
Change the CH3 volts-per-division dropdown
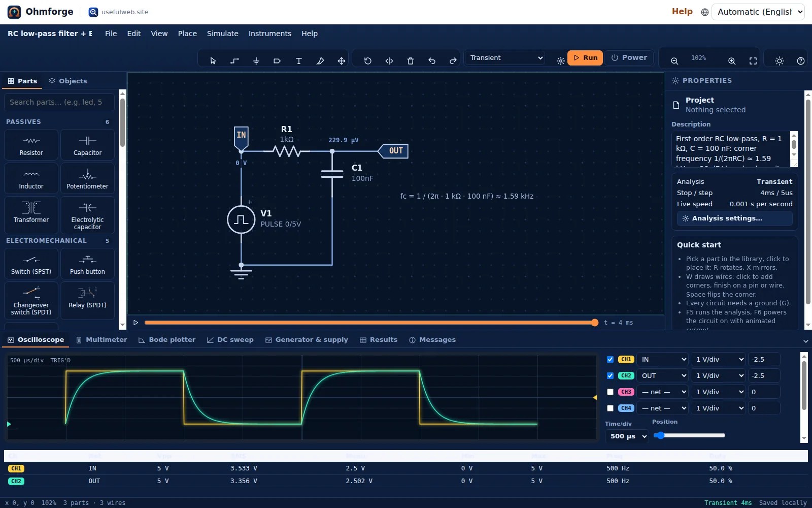[x=719, y=392]
